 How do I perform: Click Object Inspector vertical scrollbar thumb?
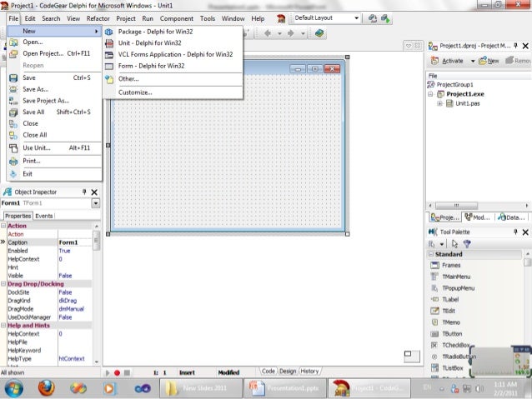(97, 241)
